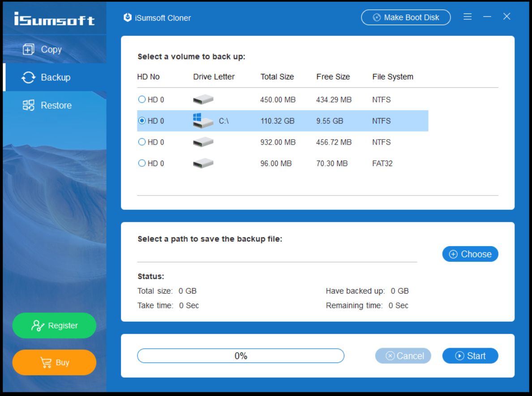532x396 pixels.
Task: Click the 96.00 MB total size cell
Action: 276,163
